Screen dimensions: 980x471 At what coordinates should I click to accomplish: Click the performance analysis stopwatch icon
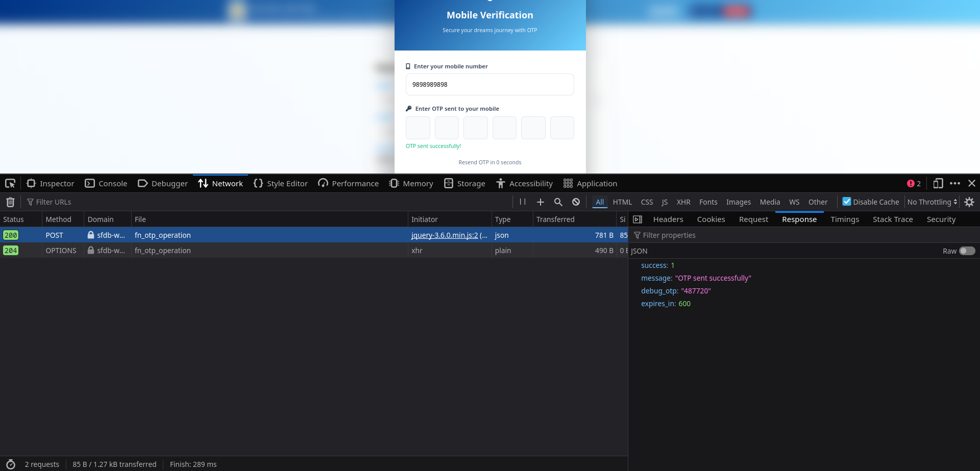[11, 464]
